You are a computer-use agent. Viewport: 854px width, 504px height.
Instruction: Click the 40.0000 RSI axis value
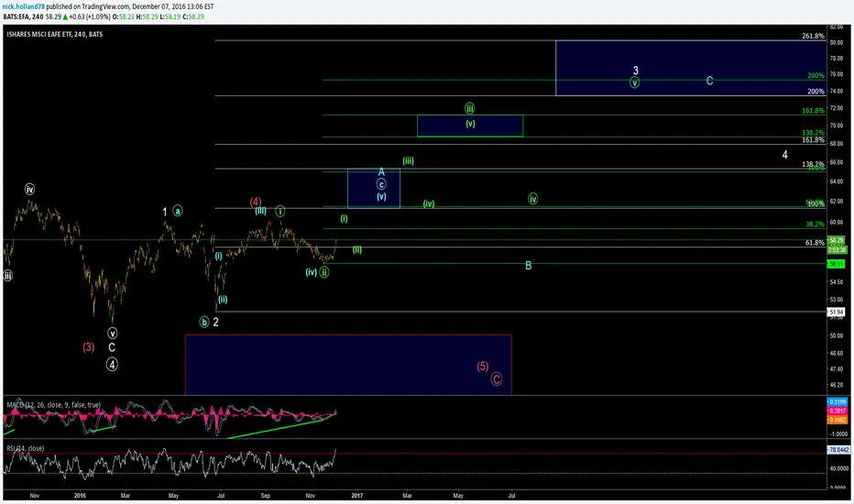click(x=838, y=468)
